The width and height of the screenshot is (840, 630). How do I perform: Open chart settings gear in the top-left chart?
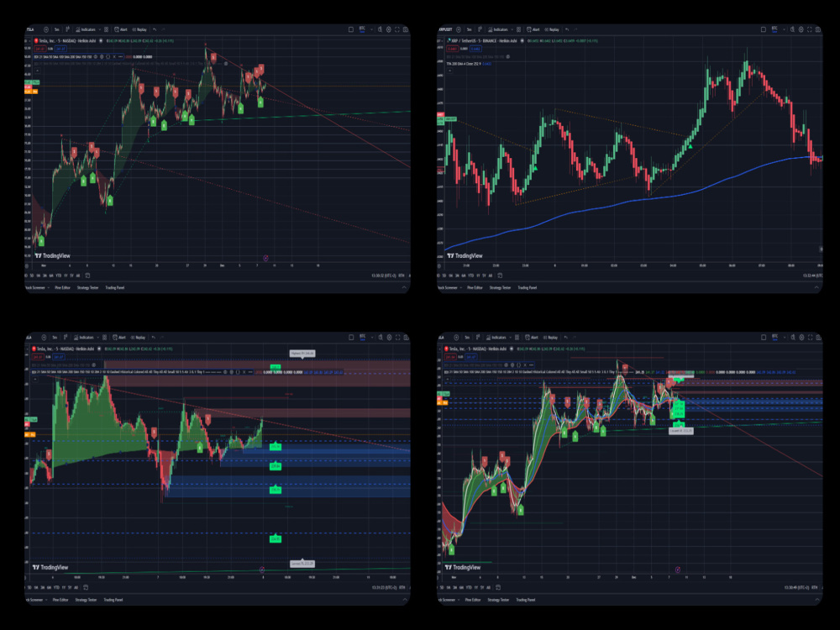pyautogui.click(x=388, y=29)
